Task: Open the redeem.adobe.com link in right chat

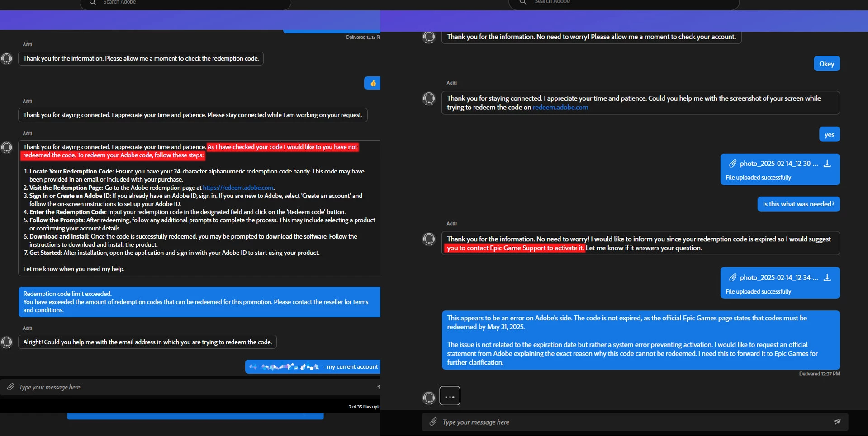Action: (560, 108)
